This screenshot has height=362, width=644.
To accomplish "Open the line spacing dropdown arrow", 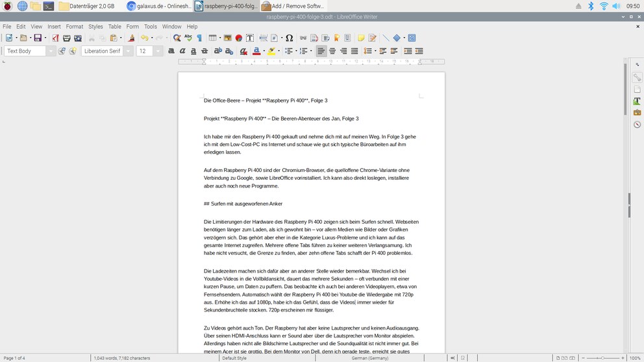I will pos(375,51).
